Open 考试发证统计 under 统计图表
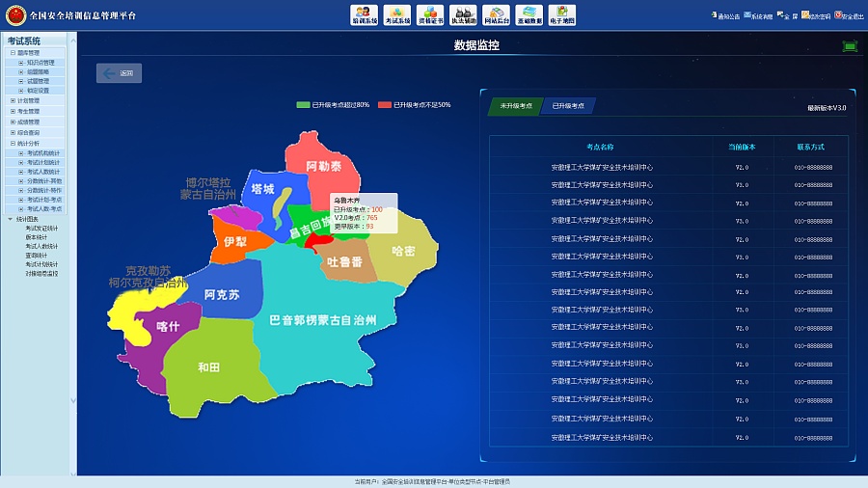This screenshot has height=488, width=868. pos(41,229)
